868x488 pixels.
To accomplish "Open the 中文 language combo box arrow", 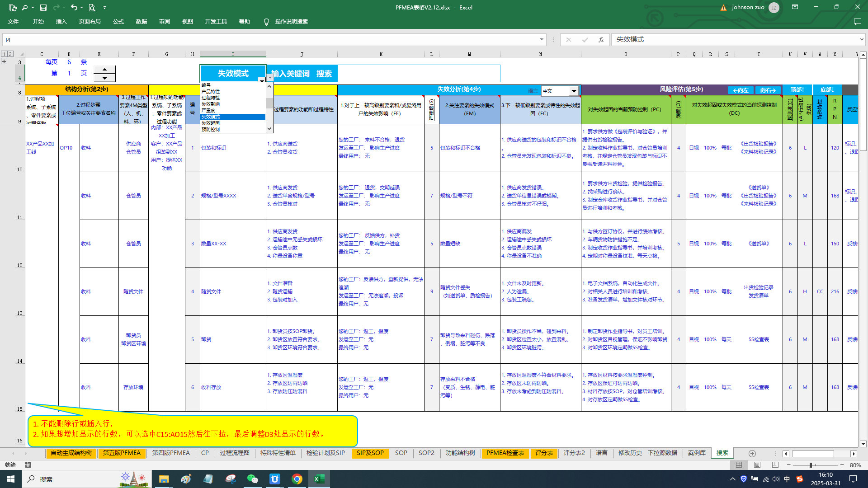I will pyautogui.click(x=574, y=91).
